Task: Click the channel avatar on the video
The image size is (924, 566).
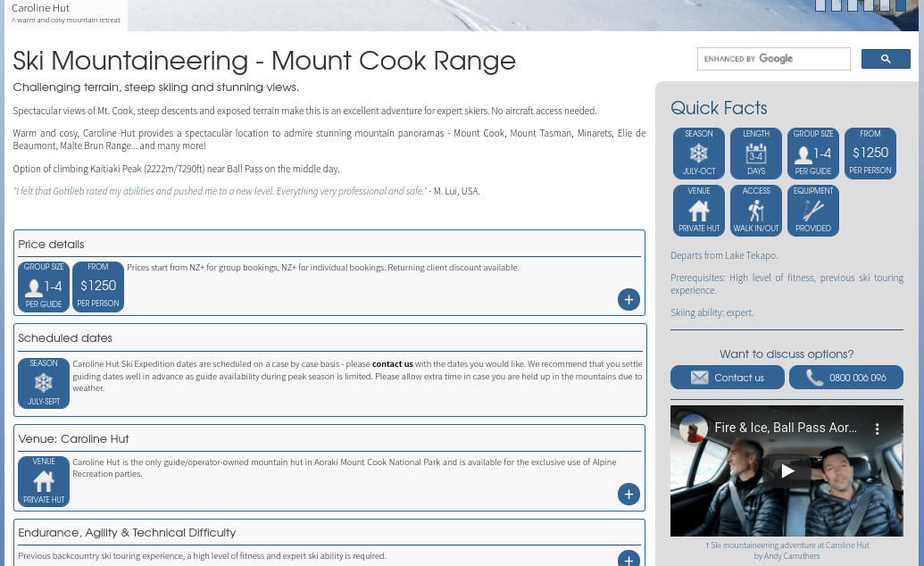Action: [x=694, y=428]
